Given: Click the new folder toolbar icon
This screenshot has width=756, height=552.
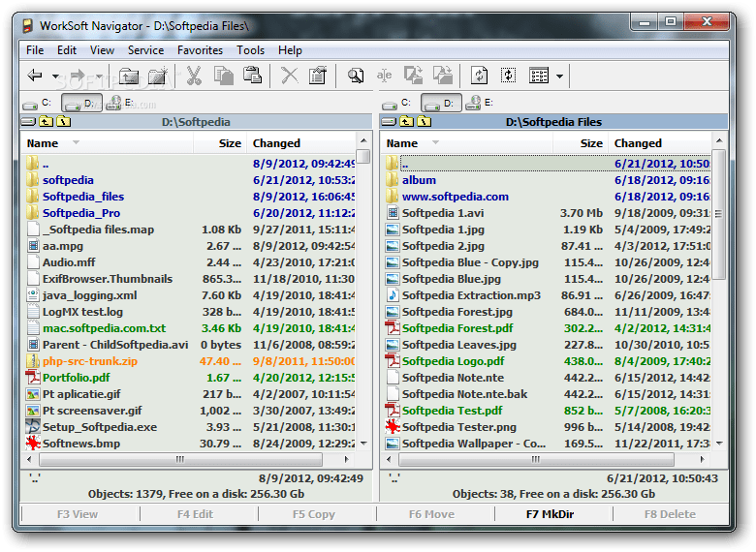Looking at the screenshot, I should pyautogui.click(x=158, y=76).
